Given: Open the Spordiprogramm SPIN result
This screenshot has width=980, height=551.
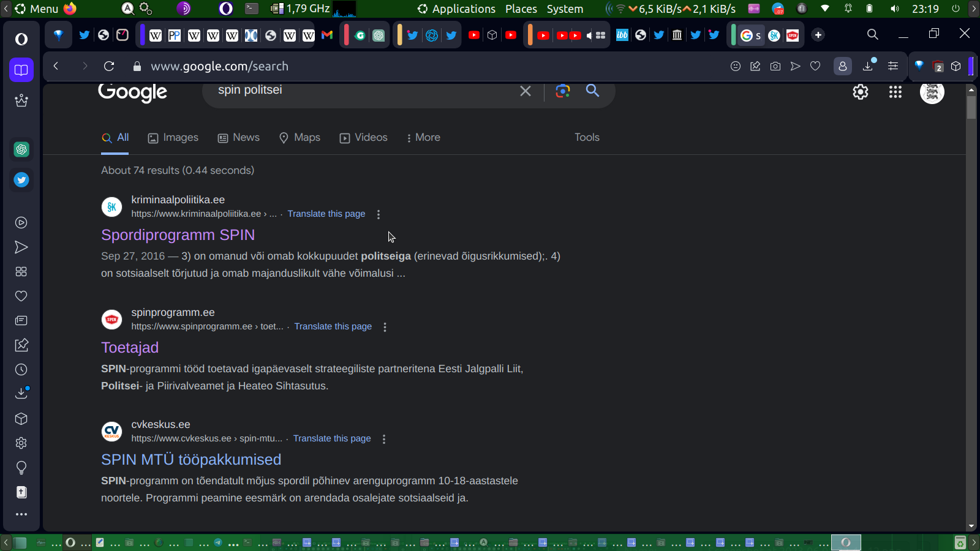Looking at the screenshot, I should click(178, 235).
